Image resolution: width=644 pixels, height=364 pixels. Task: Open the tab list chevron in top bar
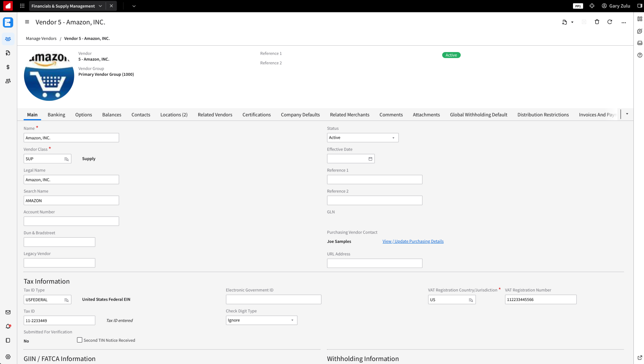pyautogui.click(x=134, y=6)
